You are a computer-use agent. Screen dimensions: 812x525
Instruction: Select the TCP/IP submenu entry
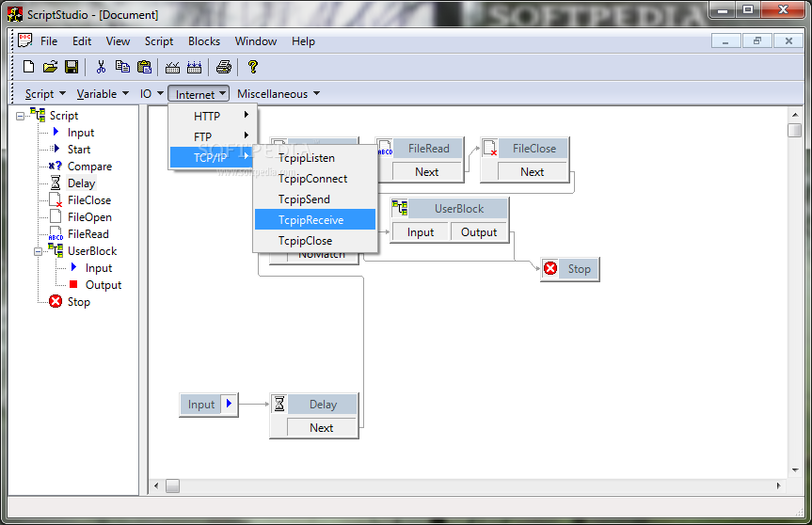click(213, 157)
